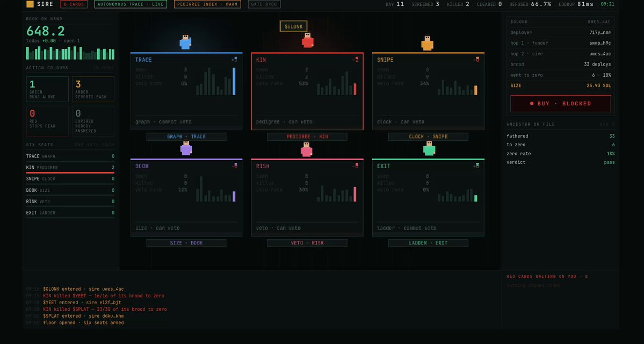Viewport: 644px width, 344px height.
Task: Click the EXIT card corner counter icon
Action: [x=476, y=166]
